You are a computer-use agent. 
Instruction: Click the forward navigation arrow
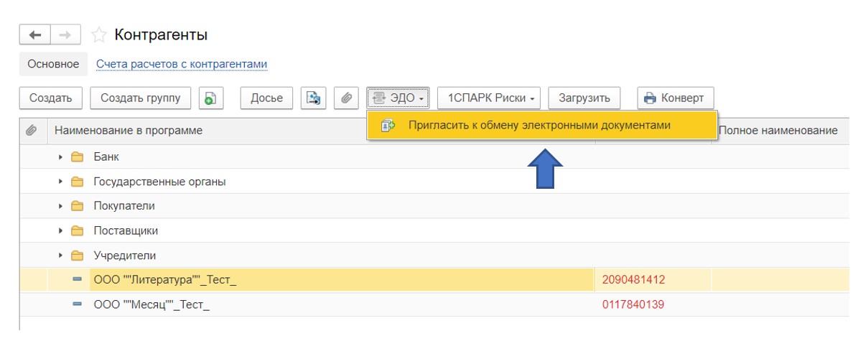pos(66,34)
